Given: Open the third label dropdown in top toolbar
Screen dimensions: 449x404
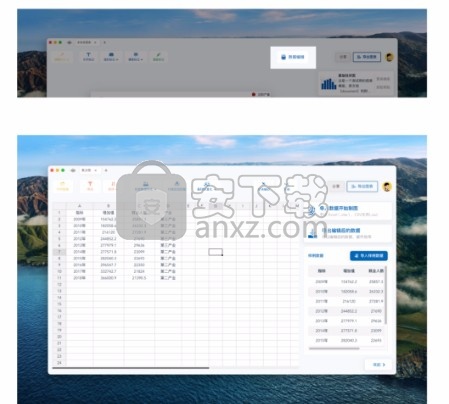Looking at the screenshot, I should (x=135, y=56).
